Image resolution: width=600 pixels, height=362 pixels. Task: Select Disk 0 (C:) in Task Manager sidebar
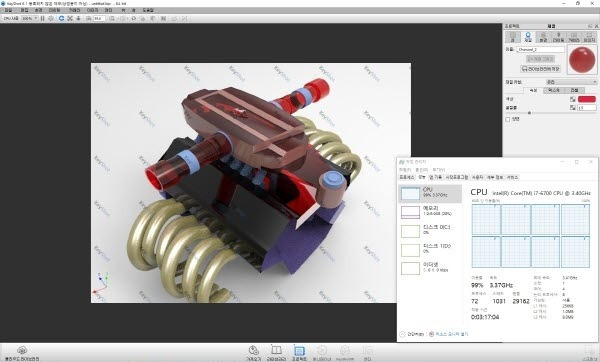430,230
